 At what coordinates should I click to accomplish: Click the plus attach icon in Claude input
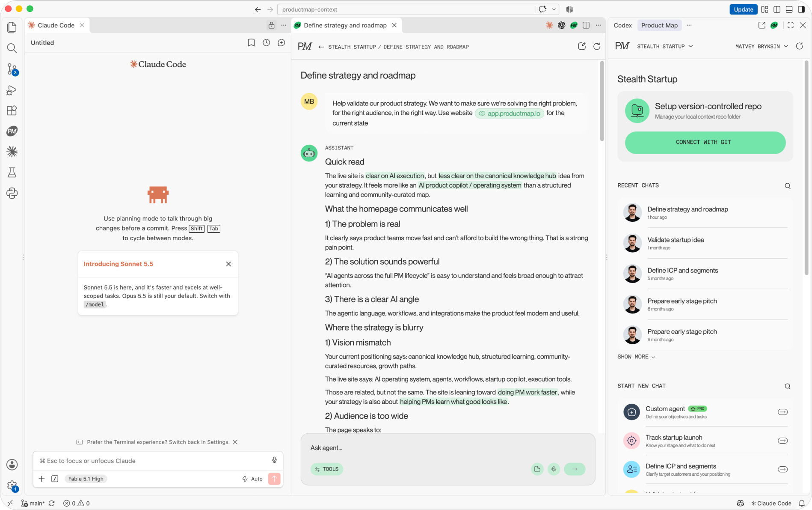(x=41, y=479)
